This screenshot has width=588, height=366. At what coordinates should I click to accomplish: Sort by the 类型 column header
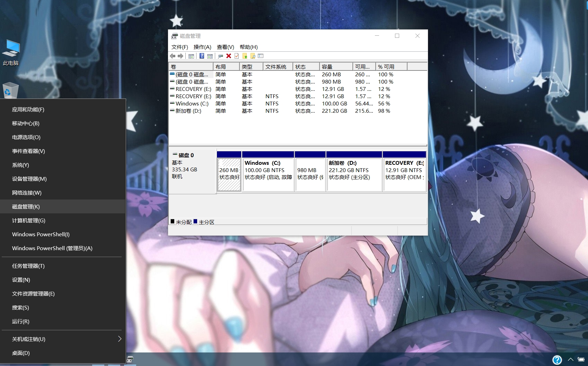(251, 67)
